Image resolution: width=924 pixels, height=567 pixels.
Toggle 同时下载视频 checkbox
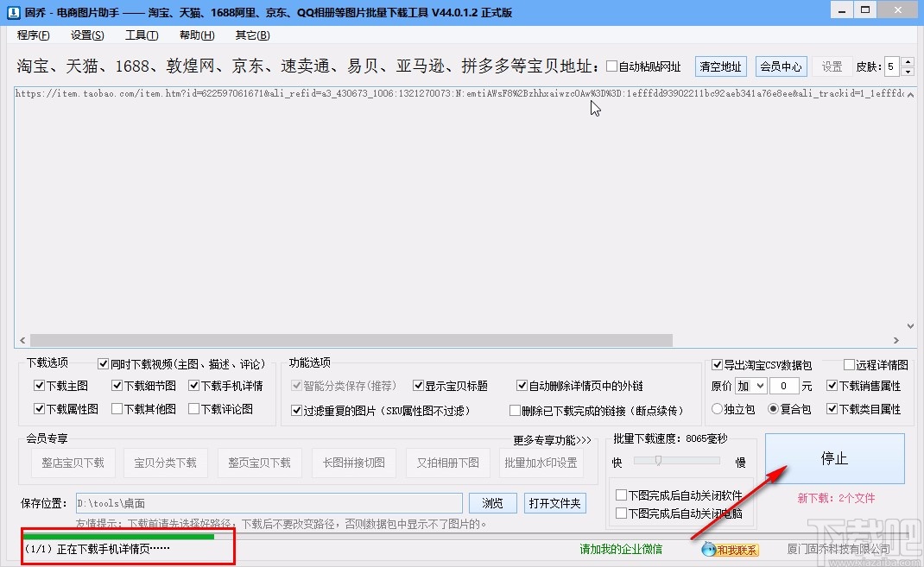tap(103, 364)
